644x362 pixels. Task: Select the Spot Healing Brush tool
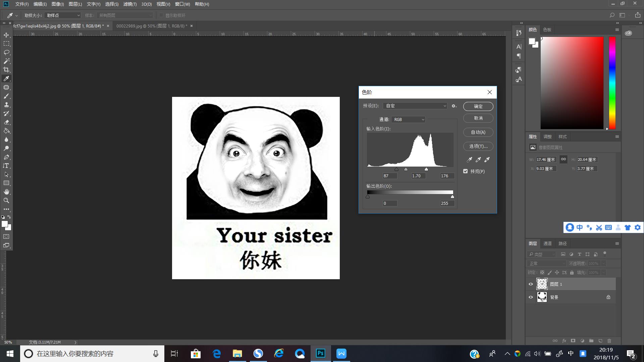tap(6, 87)
